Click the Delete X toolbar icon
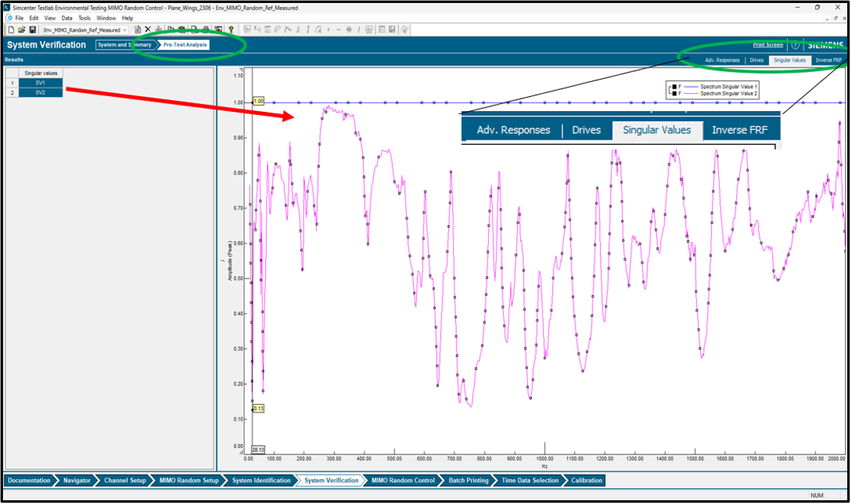Viewport: 851px width, 504px height. click(148, 29)
